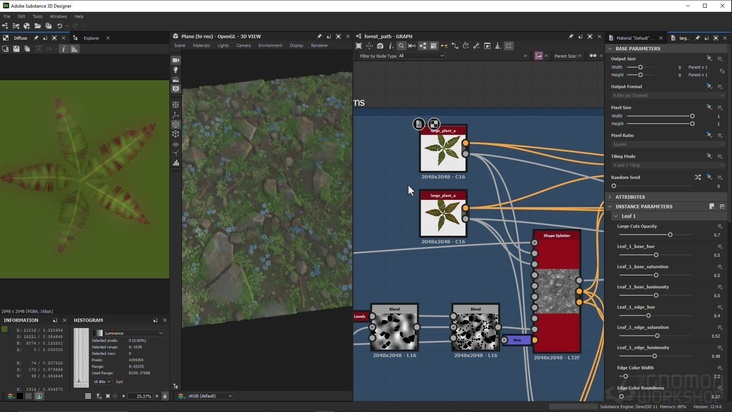
Task: Collapse the Leaf 1 group
Action: coord(616,216)
